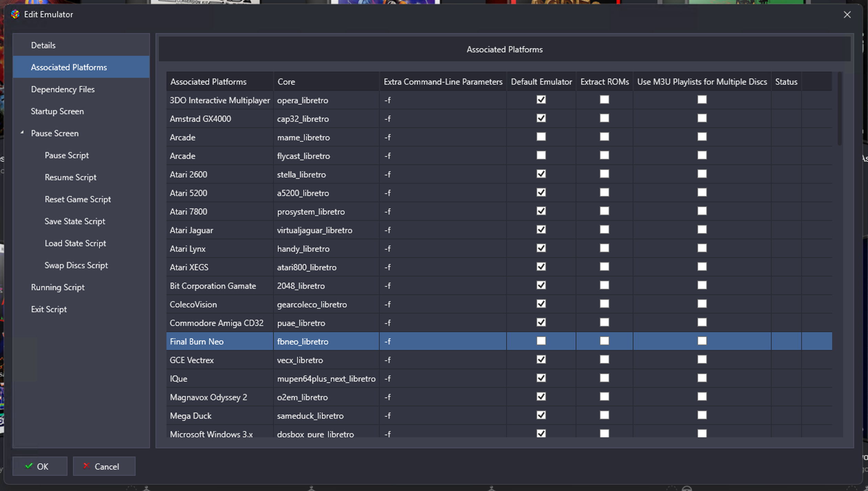Uncheck Default Emulator for ColecoVision
Screen dimensions: 868x491
(541, 304)
